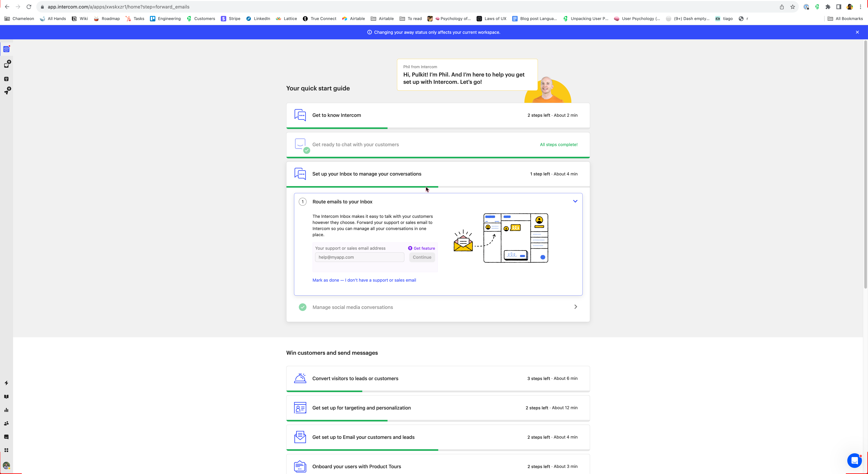Open the lightning bolt automation icon
Screen dimensions: 868x474
[x=6, y=383]
